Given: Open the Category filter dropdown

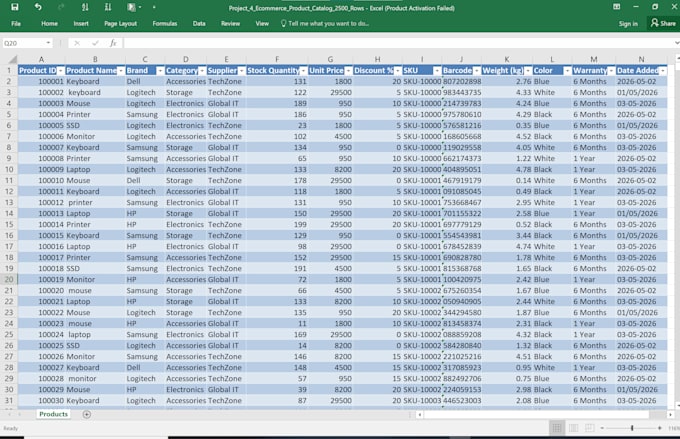Looking at the screenshot, I should [202, 71].
